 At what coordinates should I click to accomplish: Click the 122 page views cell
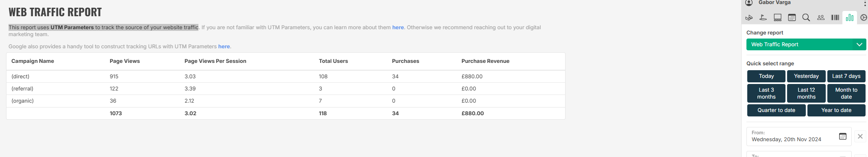[x=114, y=89]
